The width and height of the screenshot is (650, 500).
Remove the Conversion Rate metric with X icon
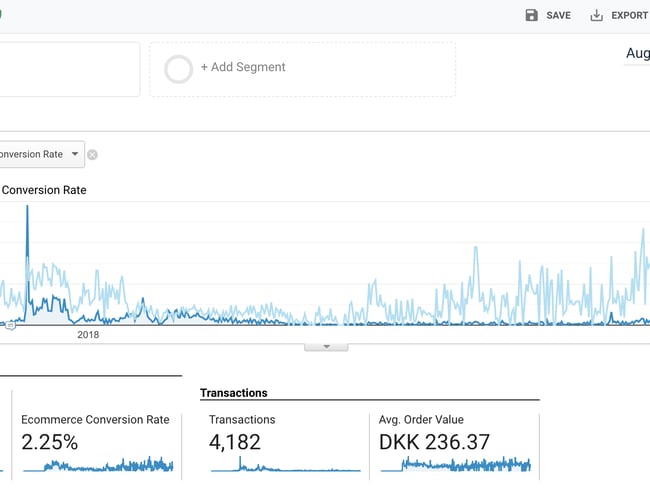coord(92,155)
